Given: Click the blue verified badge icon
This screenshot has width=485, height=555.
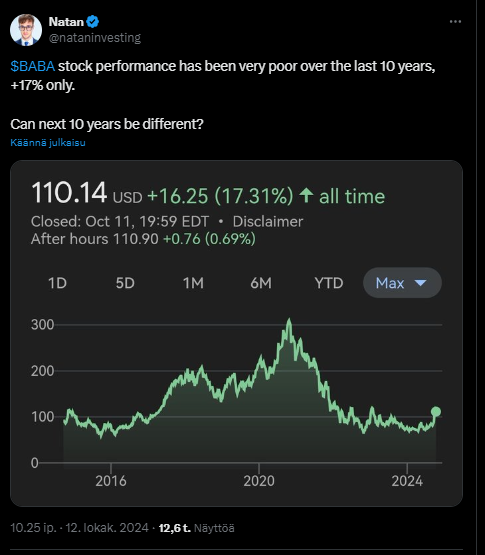Looking at the screenshot, I should click(92, 22).
